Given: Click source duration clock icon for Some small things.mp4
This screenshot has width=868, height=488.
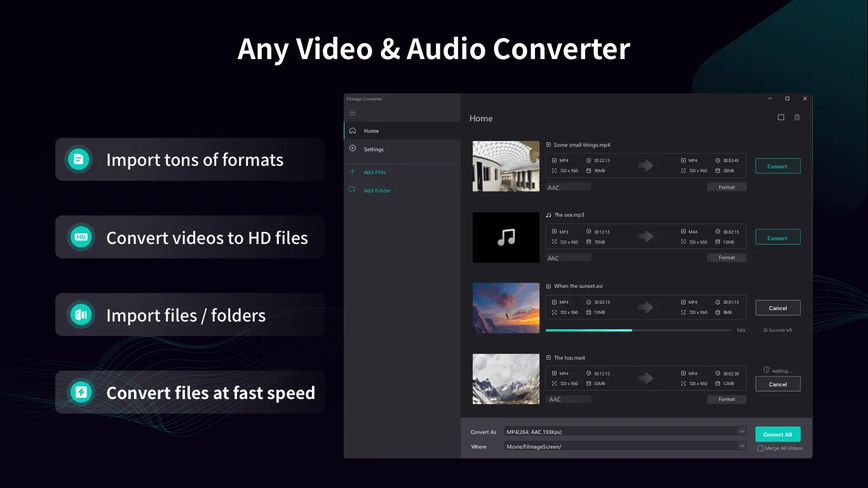Looking at the screenshot, I should point(588,161).
